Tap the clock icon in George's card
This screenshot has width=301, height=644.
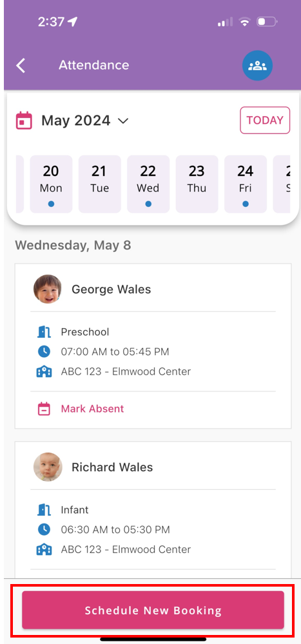point(44,351)
